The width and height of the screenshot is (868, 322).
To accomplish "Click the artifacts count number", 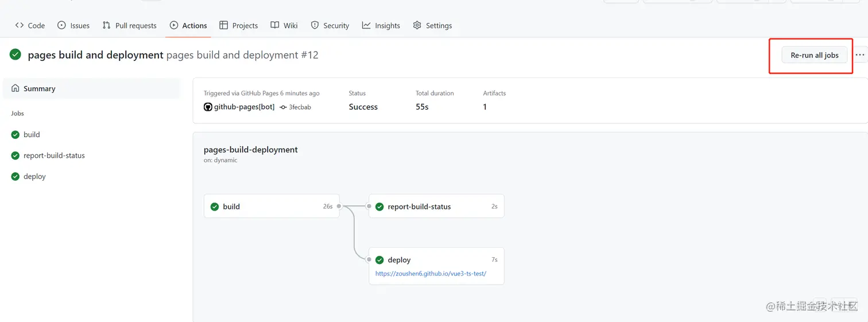I will click(485, 107).
